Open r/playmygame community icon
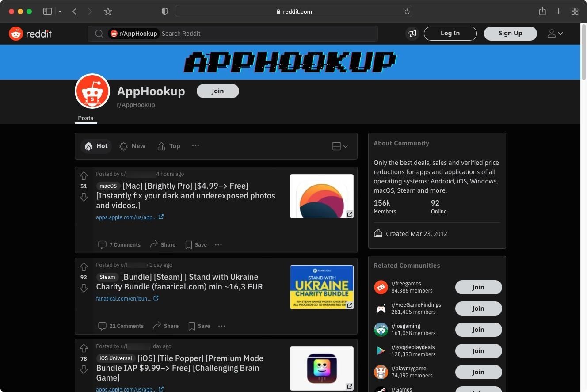 (x=381, y=372)
